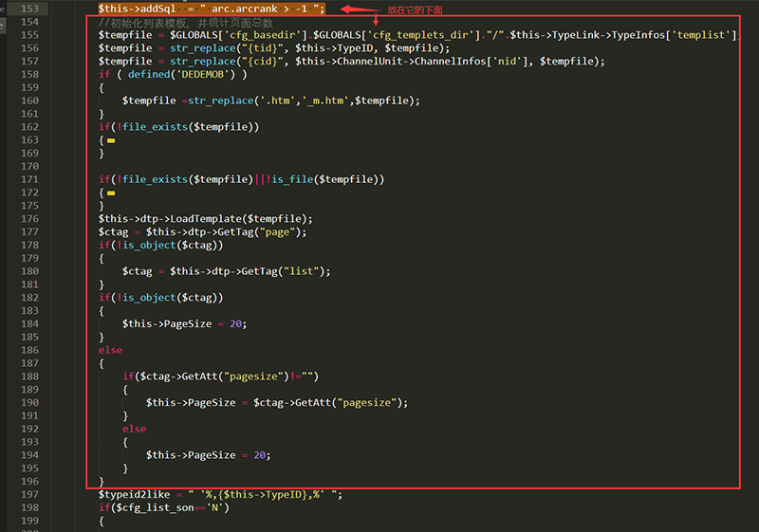The width and height of the screenshot is (759, 532).
Task: Click the GetAtt("pagesize")!="" condition on line 188
Action: pos(227,376)
